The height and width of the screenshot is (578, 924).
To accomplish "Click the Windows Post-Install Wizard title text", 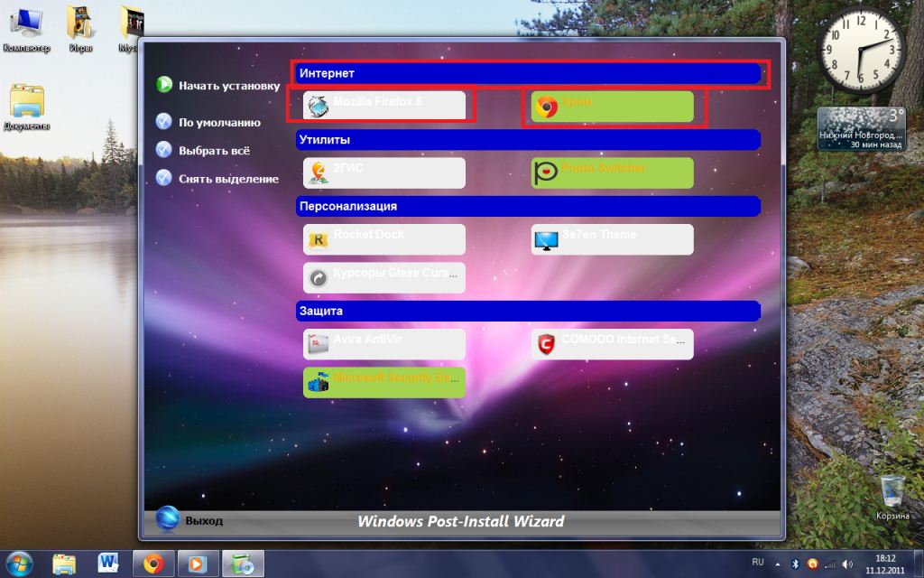I will click(461, 521).
